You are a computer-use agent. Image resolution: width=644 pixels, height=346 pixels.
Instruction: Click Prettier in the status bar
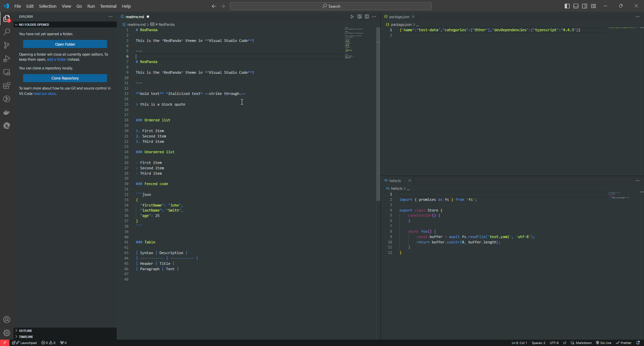coord(624,343)
